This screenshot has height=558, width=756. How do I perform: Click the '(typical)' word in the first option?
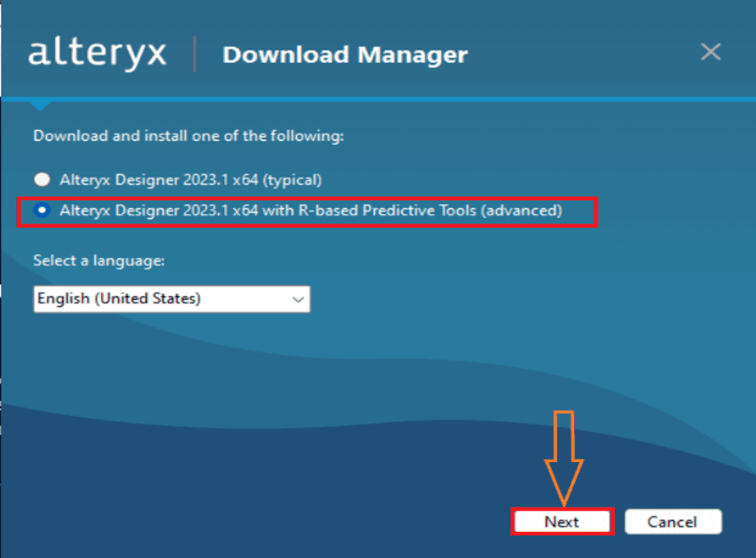(x=292, y=179)
